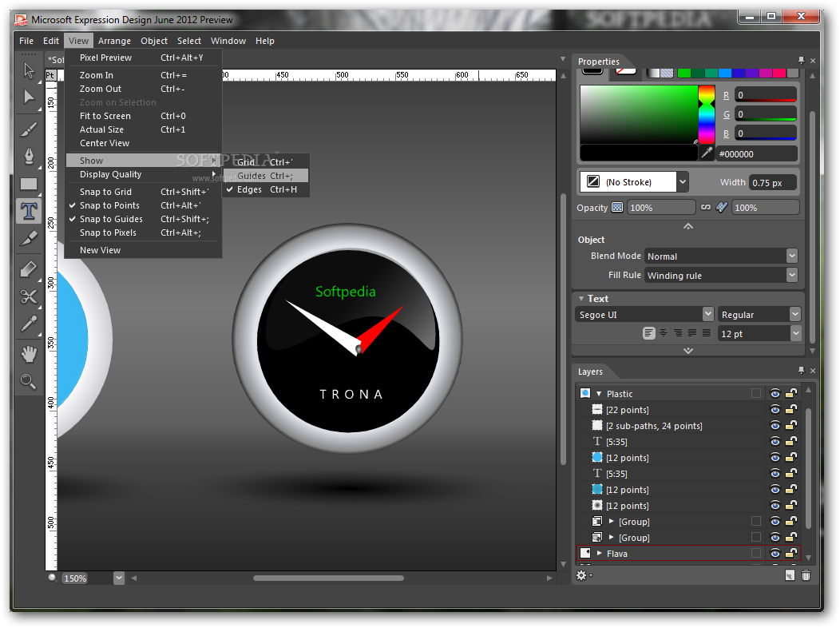This screenshot has height=628, width=840.
Task: Click the hue spectrum slider
Action: tap(706, 115)
